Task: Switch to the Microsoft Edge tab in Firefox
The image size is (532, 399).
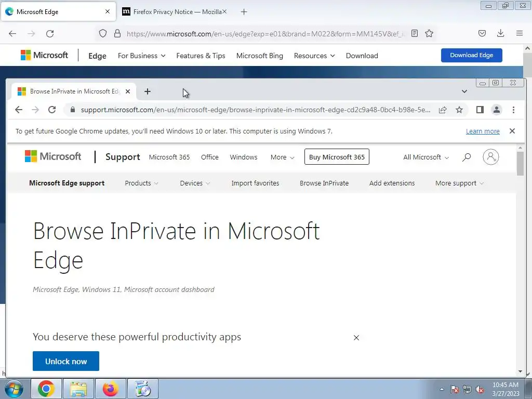Action: [58, 12]
